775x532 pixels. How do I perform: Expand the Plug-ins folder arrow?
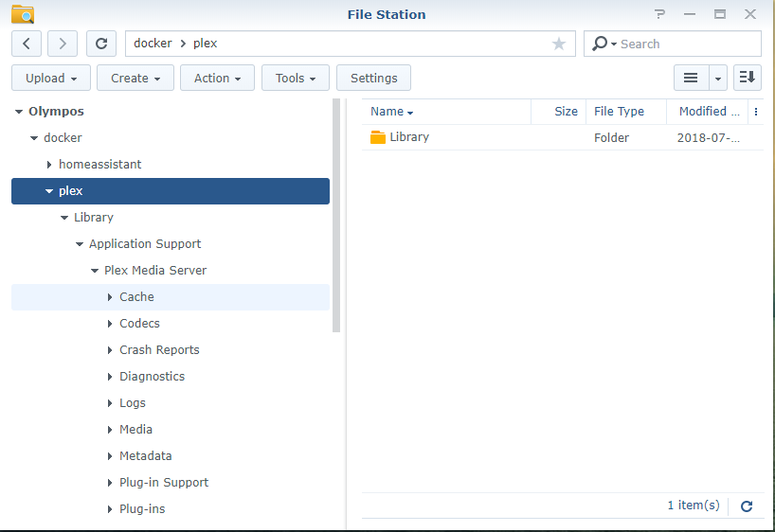[x=110, y=509]
